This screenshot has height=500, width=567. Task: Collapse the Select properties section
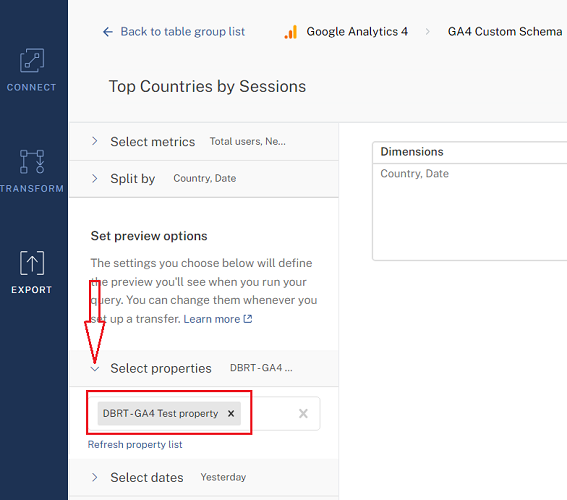(x=204, y=368)
